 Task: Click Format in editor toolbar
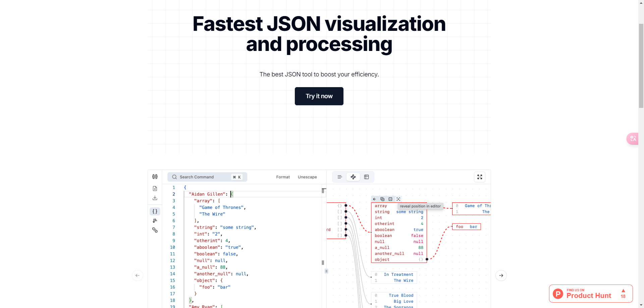(283, 177)
